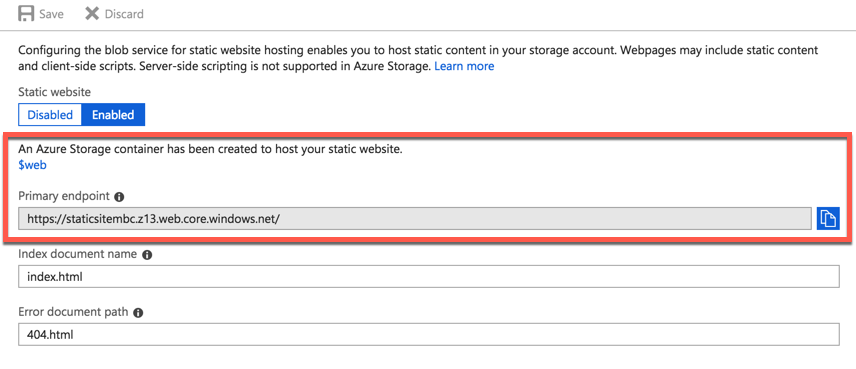Show info tooltip for Primary endpoint
Viewport: 856px width, 369px height.
119,197
